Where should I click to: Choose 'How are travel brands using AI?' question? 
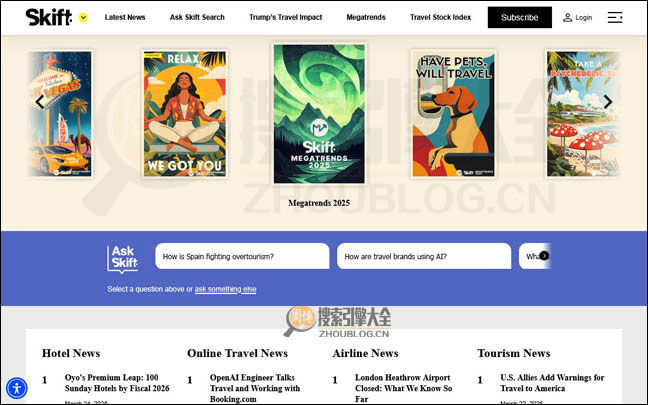click(424, 256)
